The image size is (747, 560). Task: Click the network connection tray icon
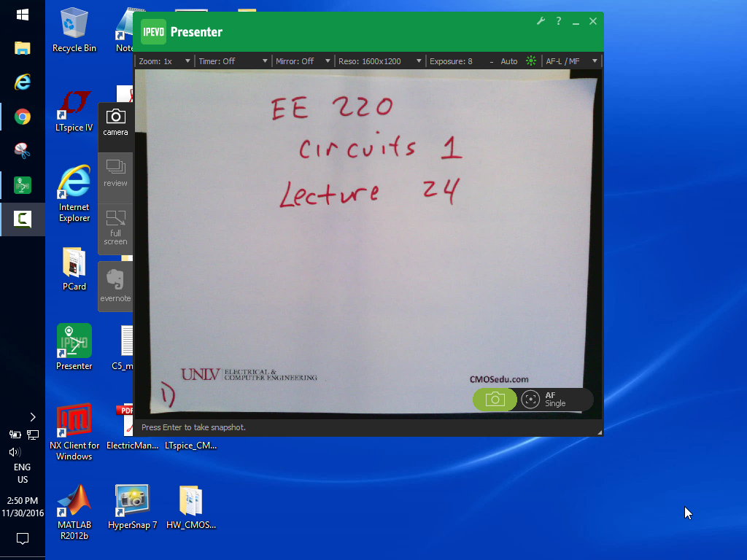point(33,435)
